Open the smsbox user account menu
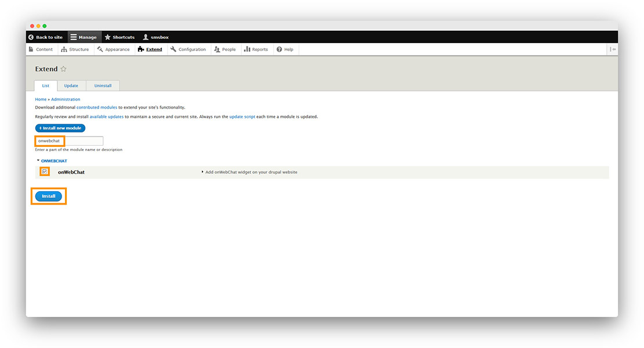 [x=155, y=37]
